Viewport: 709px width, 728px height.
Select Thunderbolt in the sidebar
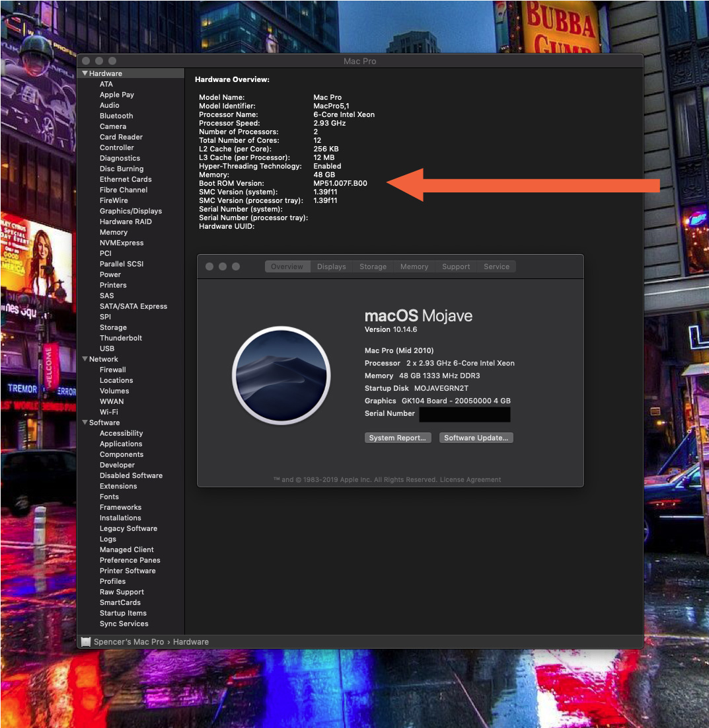click(x=121, y=338)
